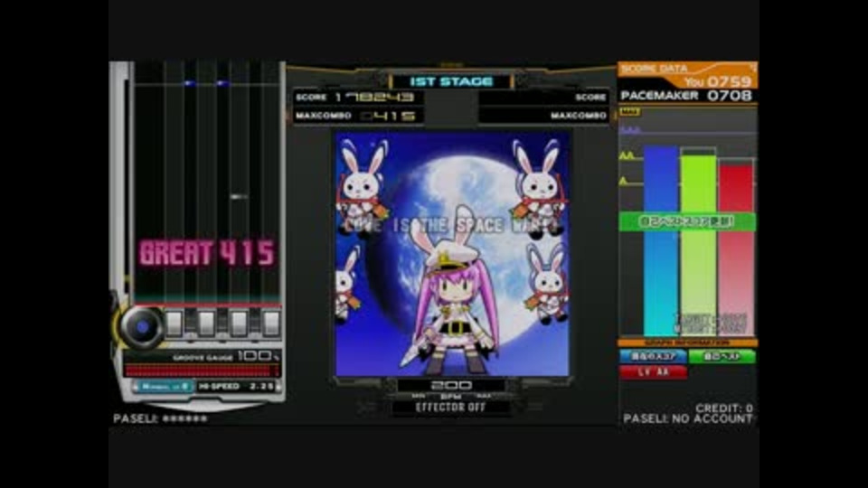Toggle the EFFECTOR OFF indicator
The image size is (868, 488).
[450, 408]
